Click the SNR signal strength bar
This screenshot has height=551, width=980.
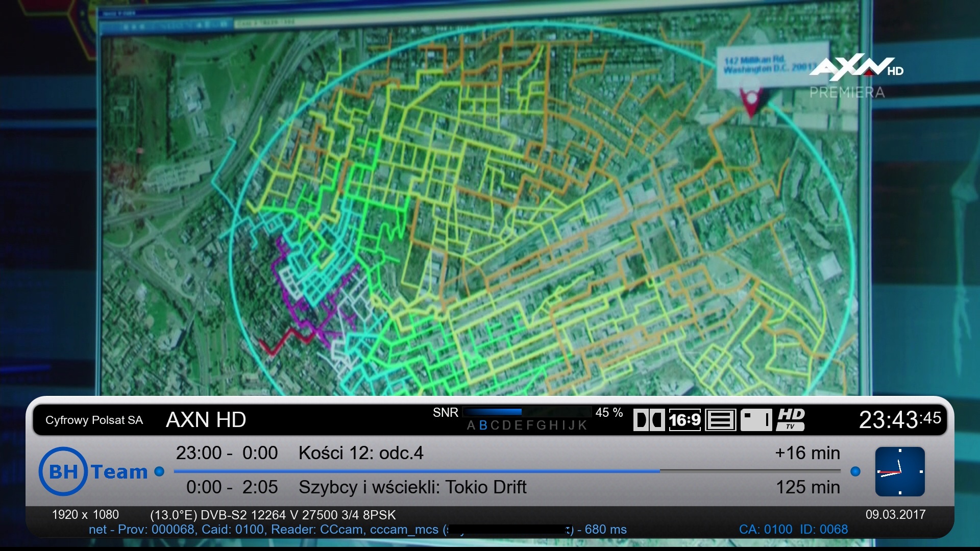pyautogui.click(x=527, y=412)
